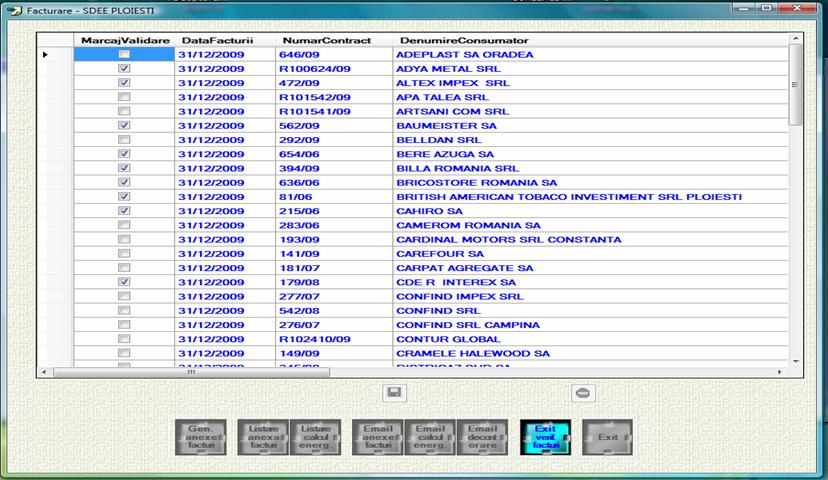Check the CONTUR GLOBAL validation box
The image size is (828, 480).
pos(124,339)
